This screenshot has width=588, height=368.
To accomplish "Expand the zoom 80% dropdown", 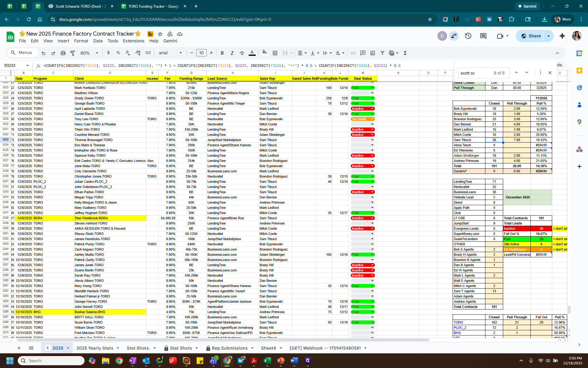I will (x=89, y=53).
